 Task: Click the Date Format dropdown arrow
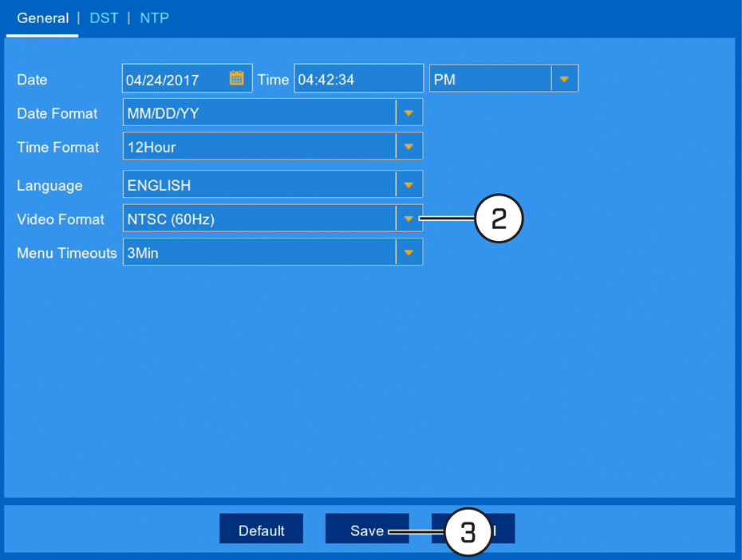point(408,112)
